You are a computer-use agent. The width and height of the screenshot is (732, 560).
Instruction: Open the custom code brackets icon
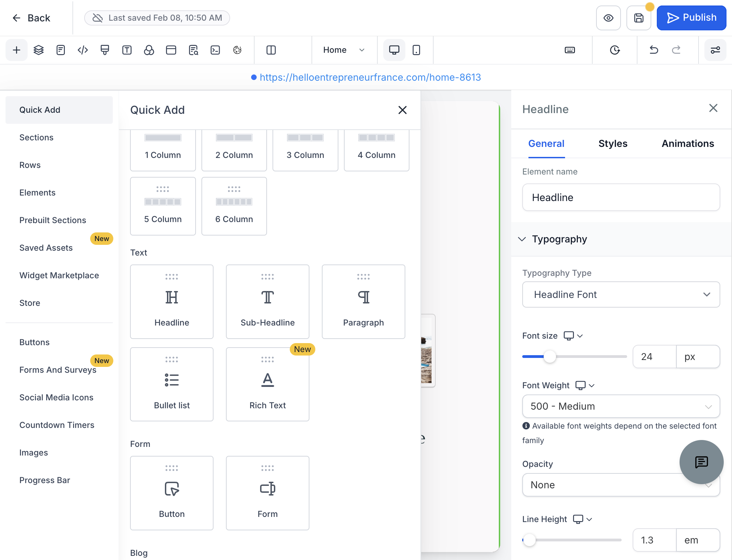coord(83,50)
